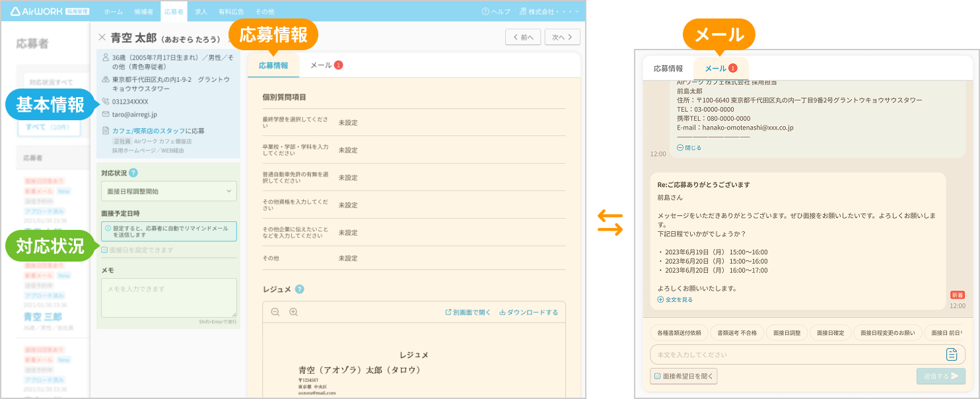The image size is (980, 399).
Task: Open the 株式会社 account dropdown
Action: tap(548, 11)
